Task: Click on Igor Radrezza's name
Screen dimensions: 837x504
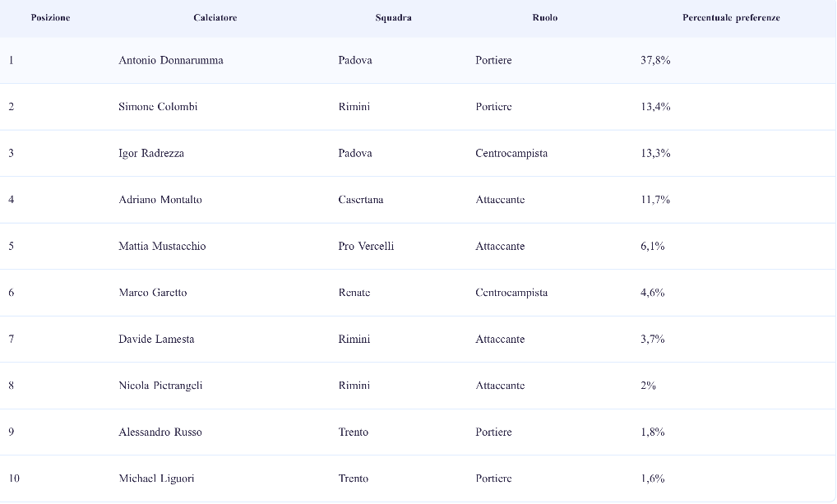Action: pyautogui.click(x=151, y=153)
